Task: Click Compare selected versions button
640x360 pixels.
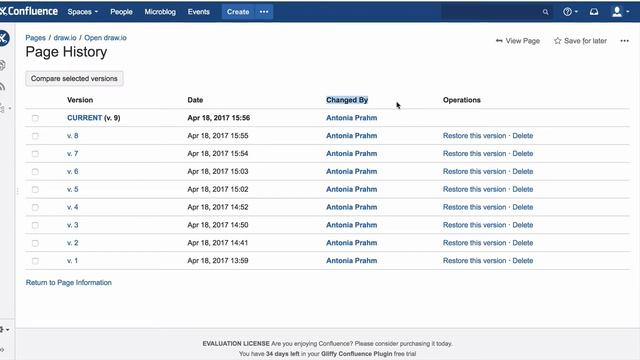Action: tap(74, 78)
